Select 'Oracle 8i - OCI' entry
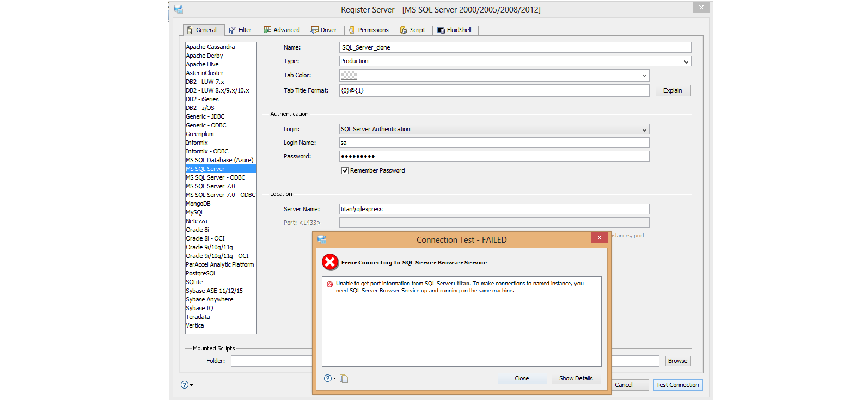Viewport: 868px width, 400px height. 221,238
